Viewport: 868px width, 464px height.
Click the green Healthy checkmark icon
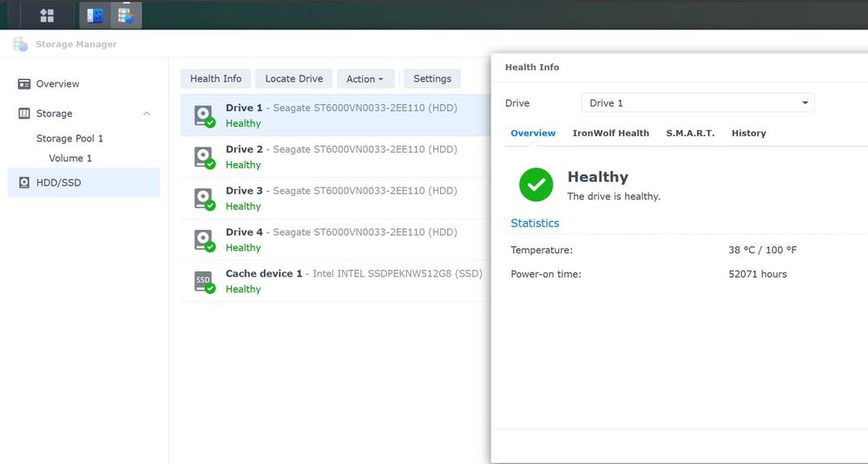tap(536, 185)
